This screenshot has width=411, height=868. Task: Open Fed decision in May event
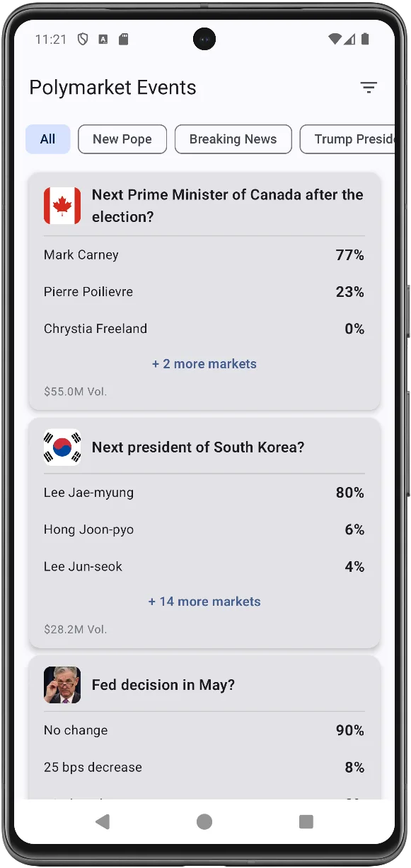pyautogui.click(x=163, y=685)
